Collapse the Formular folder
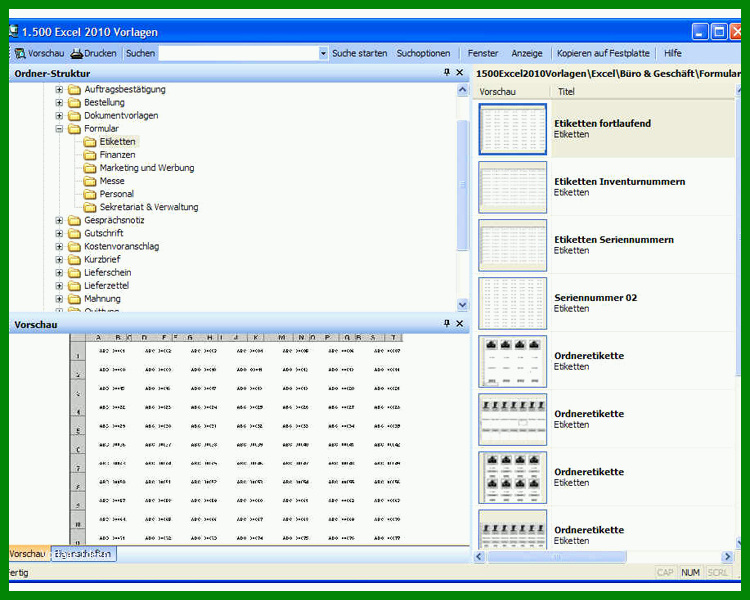Image resolution: width=750 pixels, height=600 pixels. (x=59, y=129)
